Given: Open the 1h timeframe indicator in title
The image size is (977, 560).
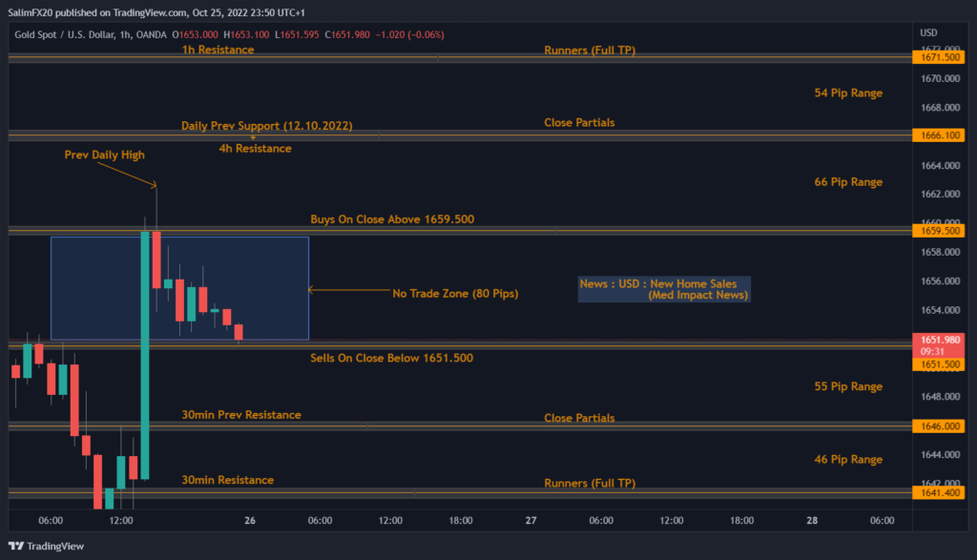Looking at the screenshot, I should [x=127, y=32].
